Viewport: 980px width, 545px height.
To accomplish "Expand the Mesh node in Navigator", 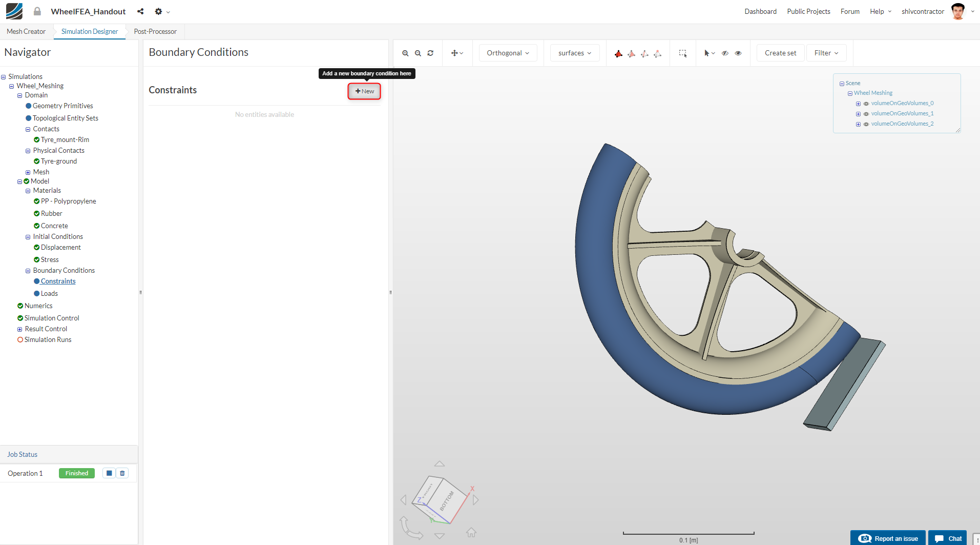I will pyautogui.click(x=28, y=172).
